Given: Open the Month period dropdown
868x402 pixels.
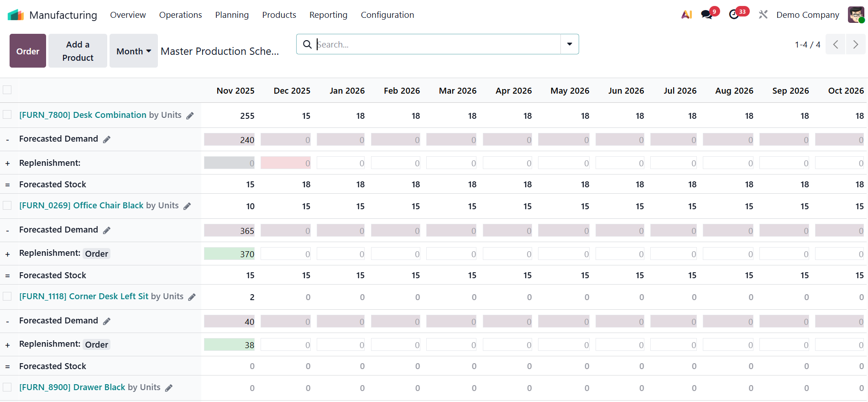Looking at the screenshot, I should pos(133,51).
